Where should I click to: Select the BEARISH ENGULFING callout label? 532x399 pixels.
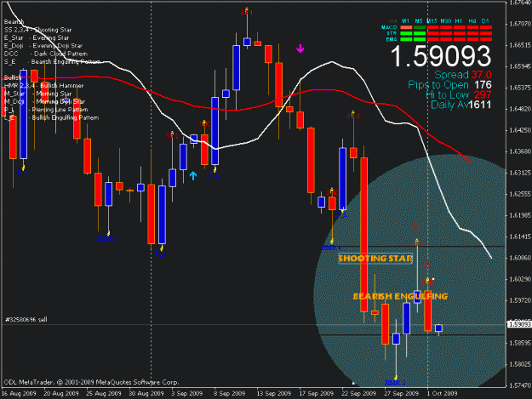400,296
